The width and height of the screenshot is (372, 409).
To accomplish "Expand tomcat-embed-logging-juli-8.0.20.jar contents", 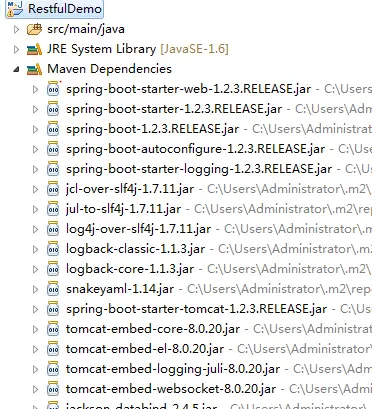I will (x=35, y=369).
